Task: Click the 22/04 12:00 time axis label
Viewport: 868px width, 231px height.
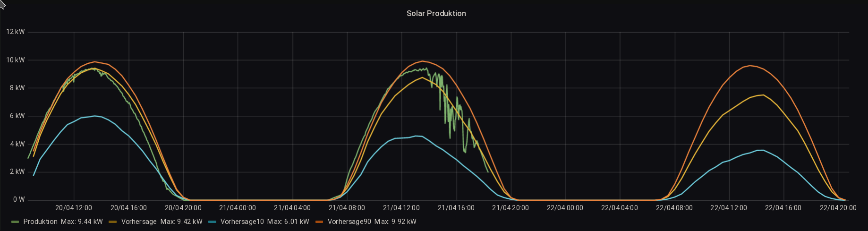Action: [x=729, y=208]
